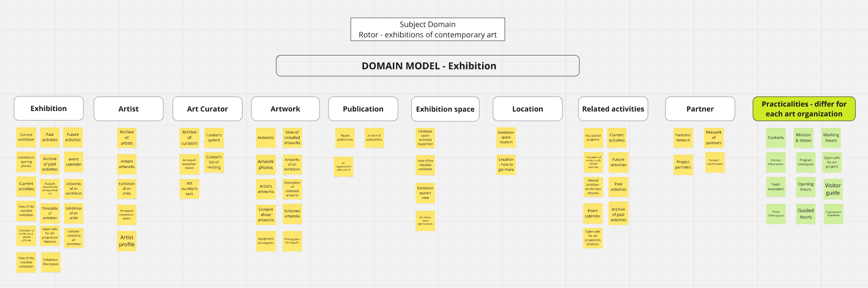Select the 'Network of partners' sticky note
Viewport: 868px width, 288px height.
pos(714,137)
